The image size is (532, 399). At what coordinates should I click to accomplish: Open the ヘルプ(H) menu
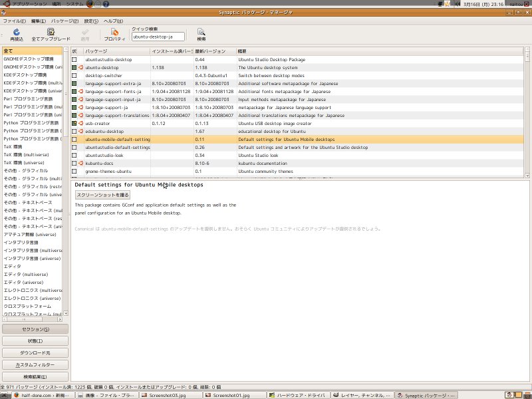[x=113, y=21]
